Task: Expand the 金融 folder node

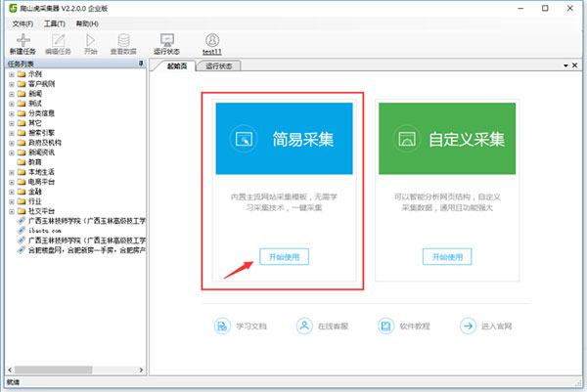Action: click(12, 192)
